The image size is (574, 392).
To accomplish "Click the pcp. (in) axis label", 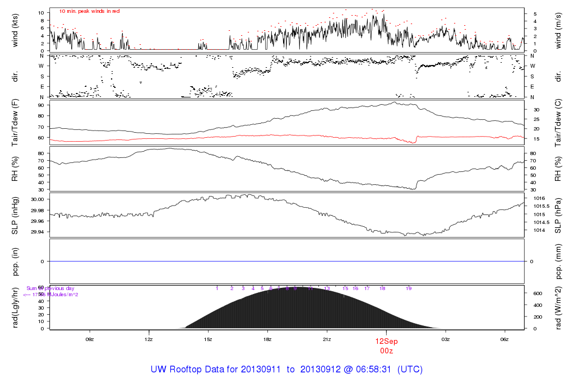I will [x=15, y=262].
